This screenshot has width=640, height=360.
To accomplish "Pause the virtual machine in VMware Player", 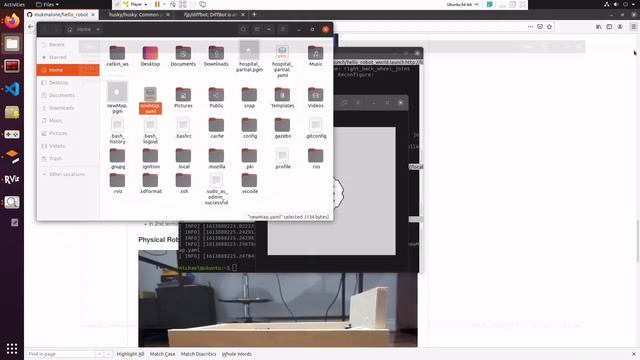I will coord(157,4).
